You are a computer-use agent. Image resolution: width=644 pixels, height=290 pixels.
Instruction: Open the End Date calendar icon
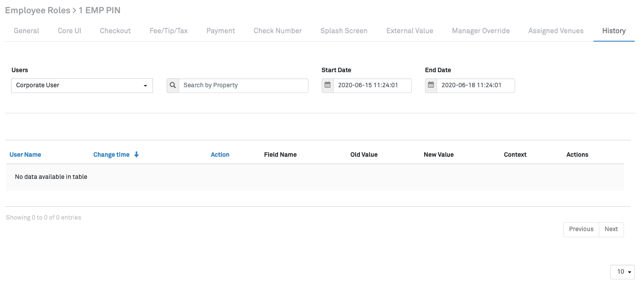[x=431, y=85]
